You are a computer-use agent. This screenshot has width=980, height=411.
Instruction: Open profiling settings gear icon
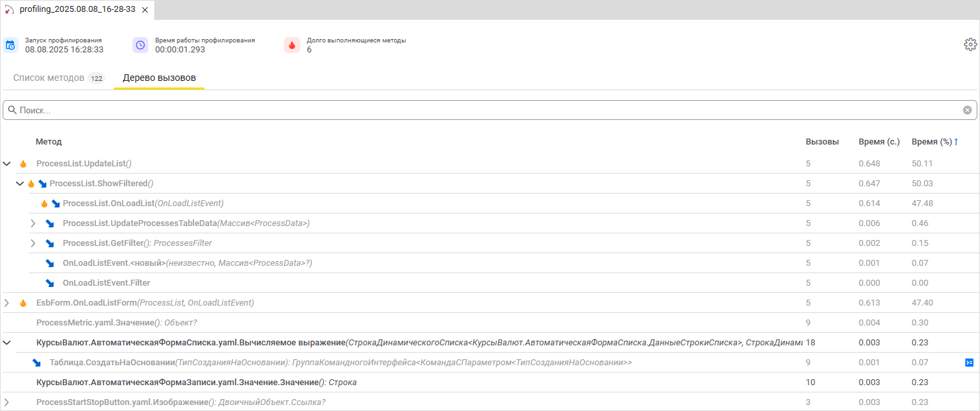tap(970, 44)
